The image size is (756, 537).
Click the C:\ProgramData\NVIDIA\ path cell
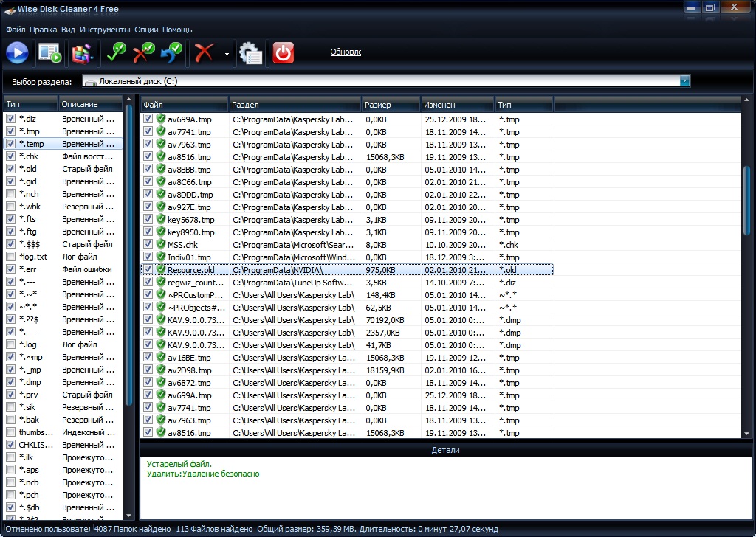coord(278,270)
